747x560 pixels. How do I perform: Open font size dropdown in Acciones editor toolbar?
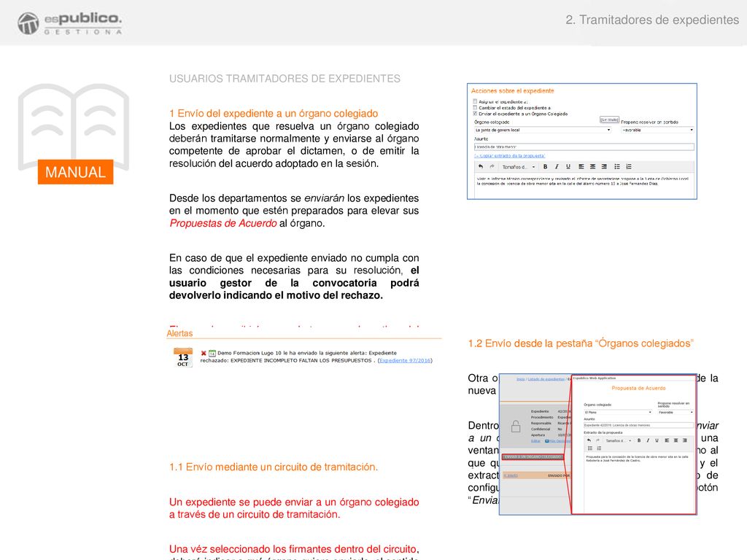[519, 167]
